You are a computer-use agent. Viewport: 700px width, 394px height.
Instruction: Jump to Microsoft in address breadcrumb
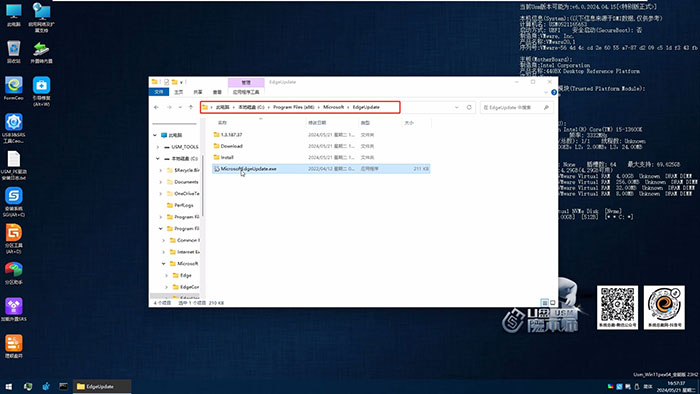pyautogui.click(x=333, y=108)
